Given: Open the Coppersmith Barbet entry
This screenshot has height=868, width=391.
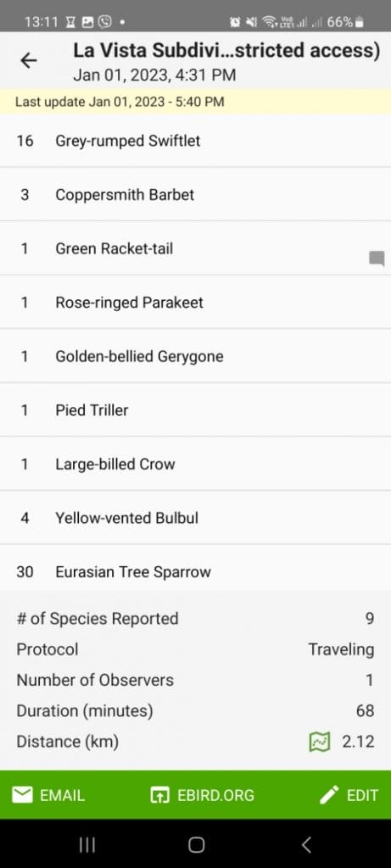Looking at the screenshot, I should [195, 194].
